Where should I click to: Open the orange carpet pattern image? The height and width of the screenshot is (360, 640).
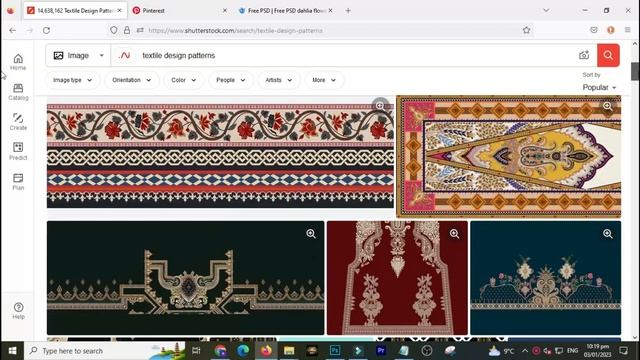[509, 157]
